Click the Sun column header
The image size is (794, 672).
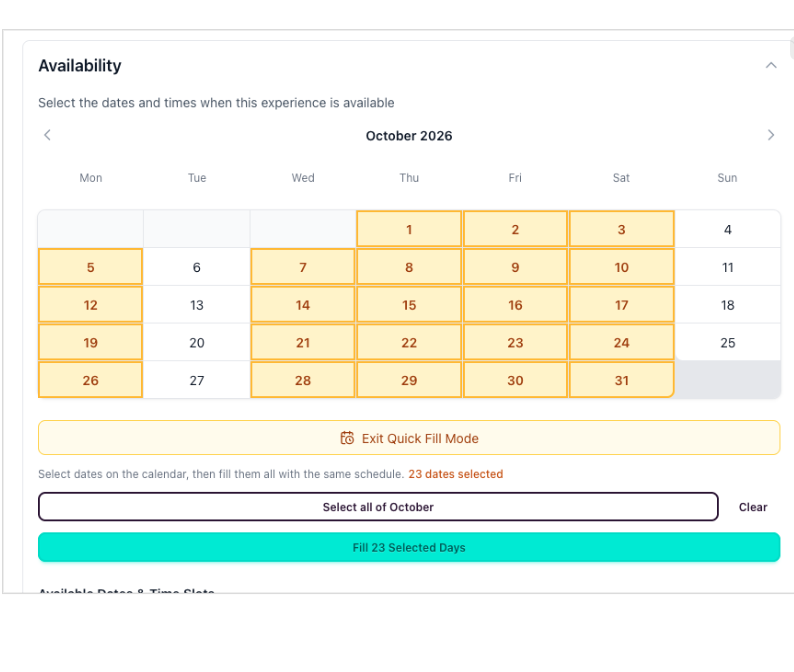(727, 178)
